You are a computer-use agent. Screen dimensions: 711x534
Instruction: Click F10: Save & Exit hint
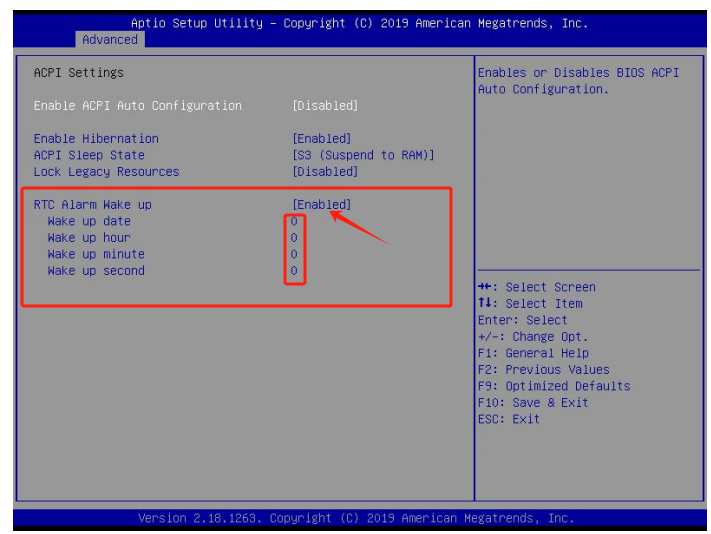(533, 403)
